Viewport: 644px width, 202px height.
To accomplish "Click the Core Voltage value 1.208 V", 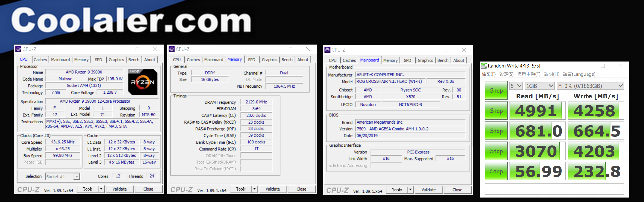I will (x=110, y=92).
